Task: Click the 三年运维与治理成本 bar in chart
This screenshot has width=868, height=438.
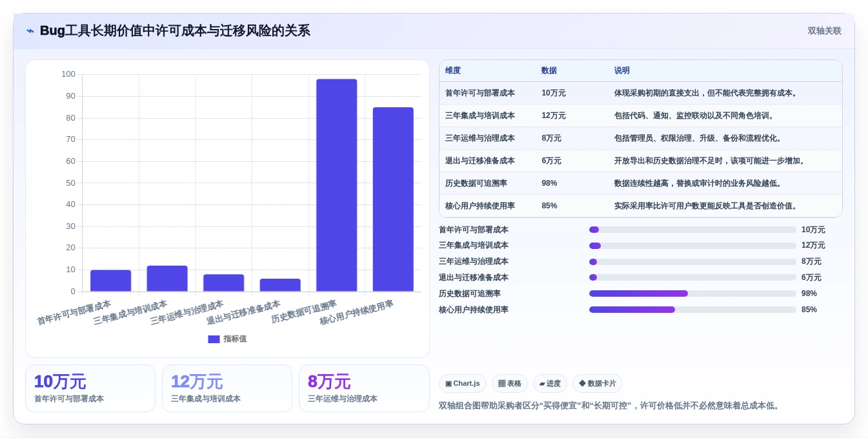Action: point(223,283)
